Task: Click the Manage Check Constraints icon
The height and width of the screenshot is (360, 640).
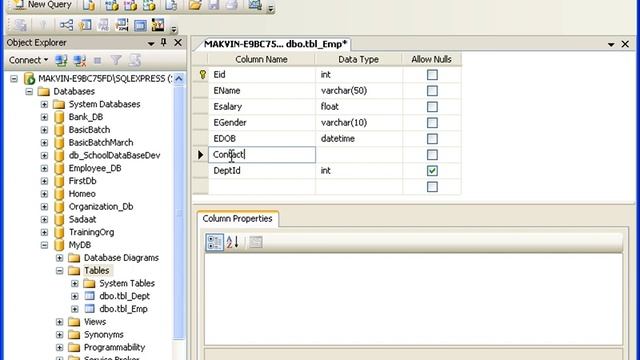Action: point(140,25)
